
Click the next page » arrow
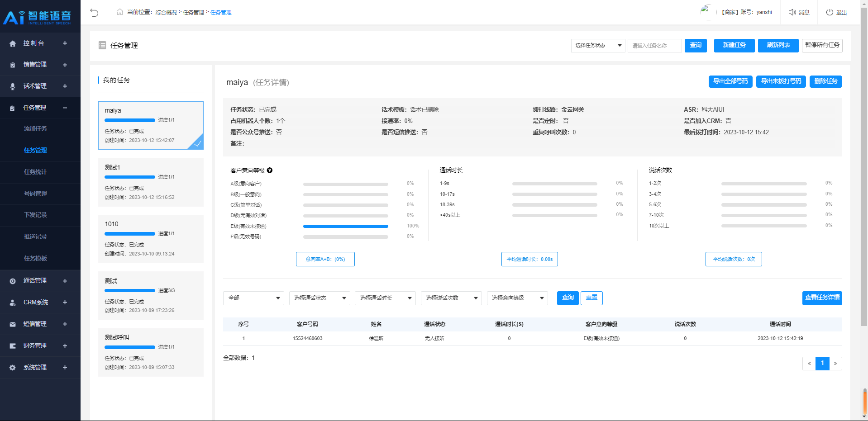(x=835, y=364)
